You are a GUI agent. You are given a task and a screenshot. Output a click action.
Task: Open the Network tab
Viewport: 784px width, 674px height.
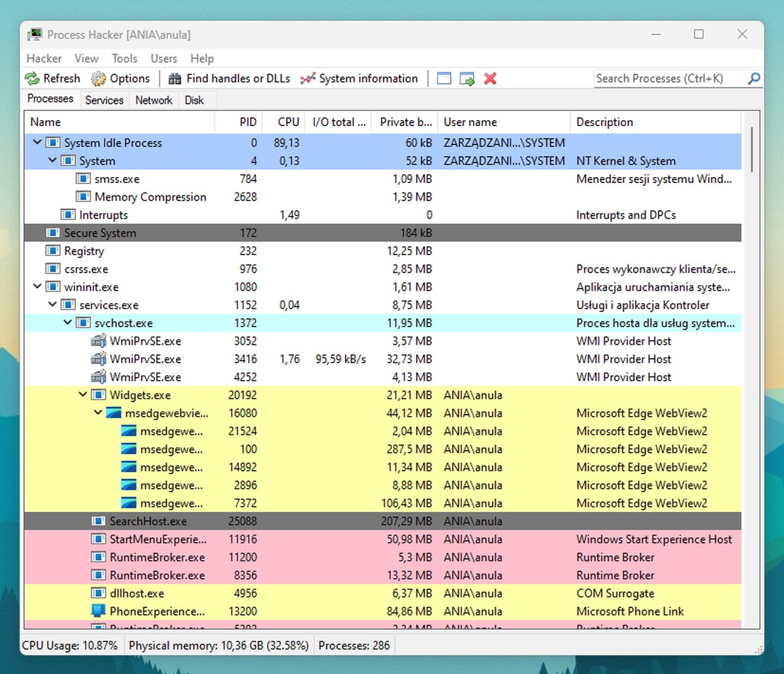(154, 100)
